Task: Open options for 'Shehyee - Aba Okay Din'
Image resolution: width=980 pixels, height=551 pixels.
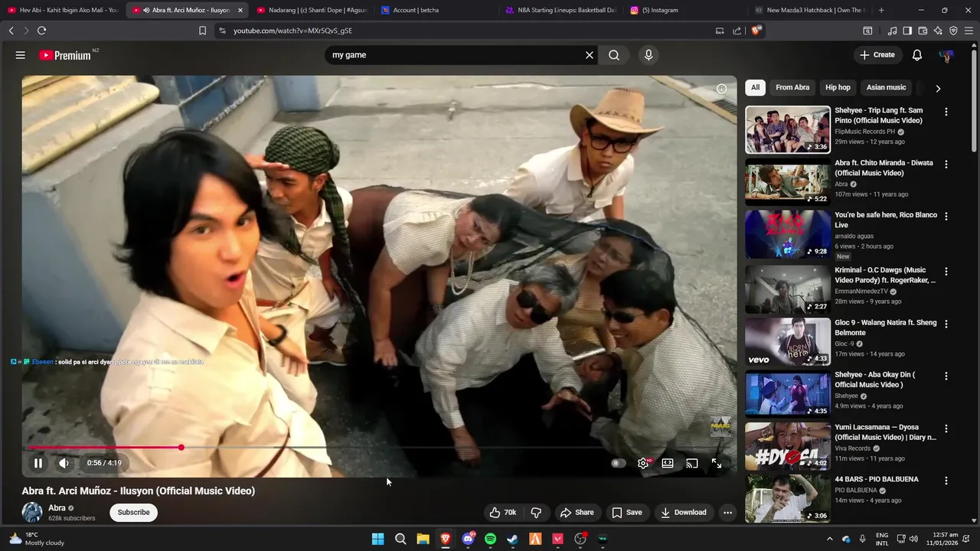Action: point(946,377)
